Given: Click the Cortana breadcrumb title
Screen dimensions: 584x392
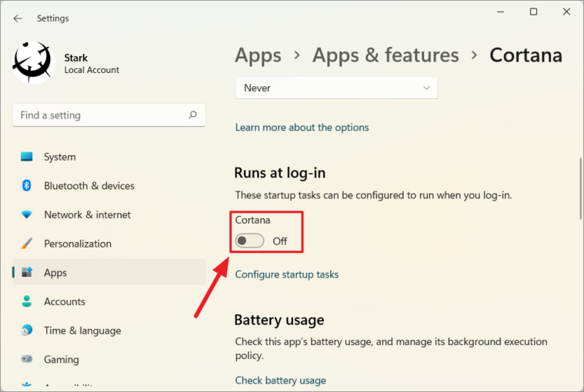Looking at the screenshot, I should 526,55.
